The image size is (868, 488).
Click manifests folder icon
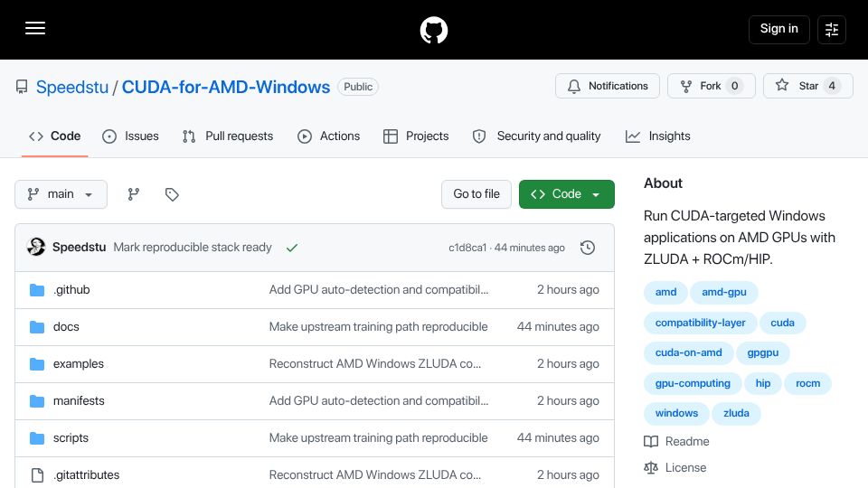point(37,401)
